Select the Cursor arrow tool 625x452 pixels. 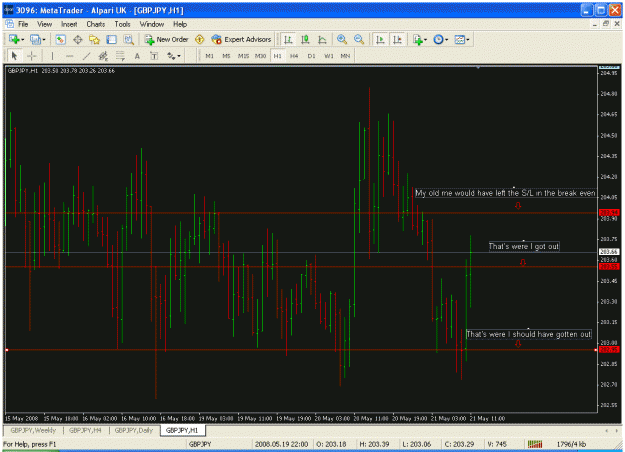tap(14, 56)
